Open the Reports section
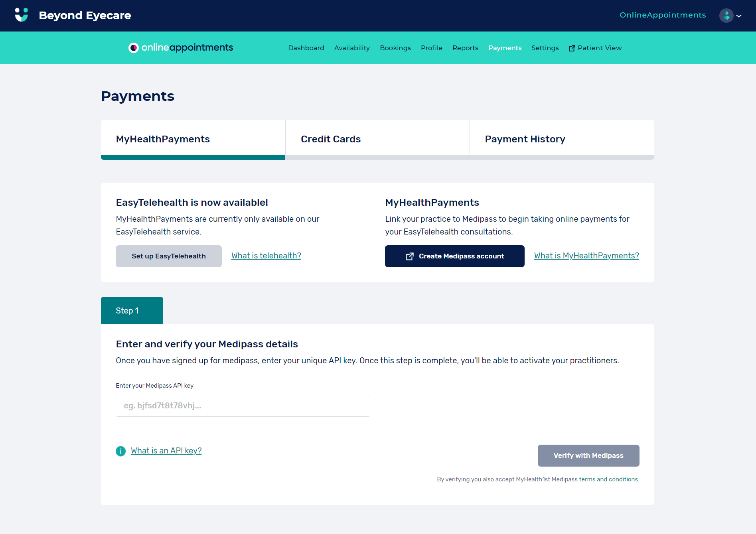 (x=465, y=48)
